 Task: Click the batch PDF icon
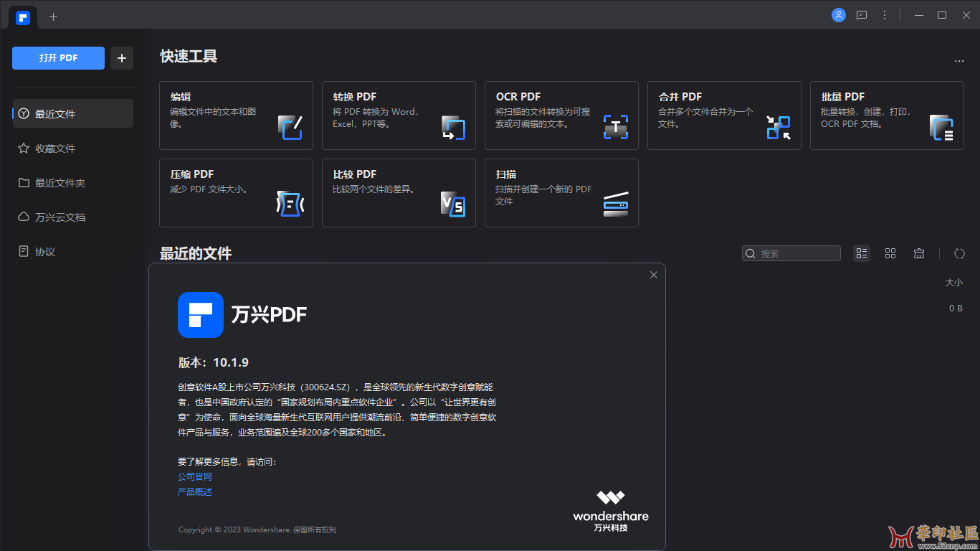click(x=941, y=128)
